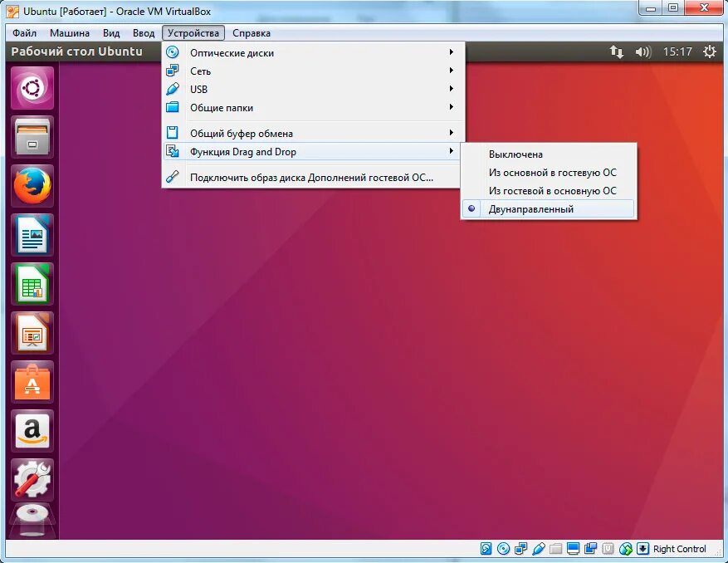Close the VirtualBox window
Screen dimensions: 728x563
[x=704, y=8]
